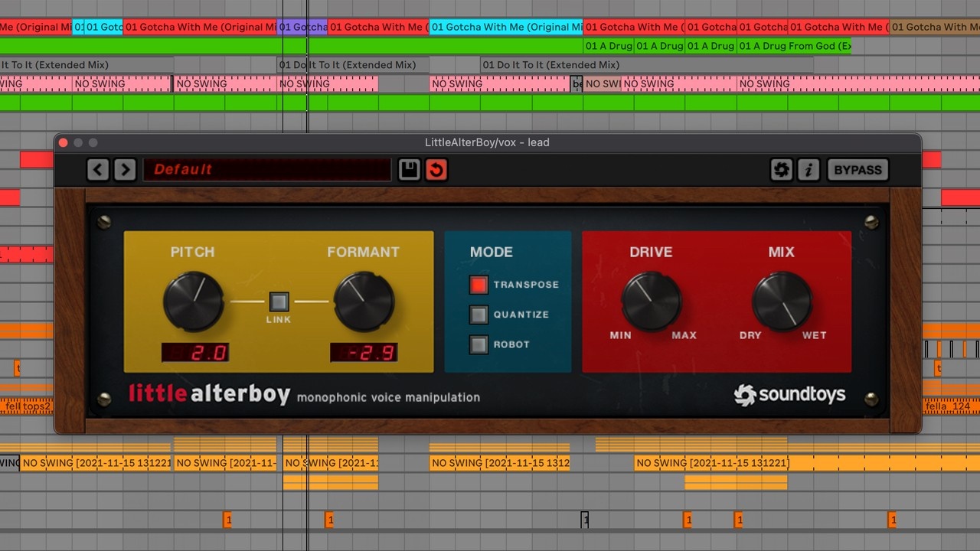Select the 'fella_124' clip
Image resolution: width=980 pixels, height=551 pixels.
point(951,406)
